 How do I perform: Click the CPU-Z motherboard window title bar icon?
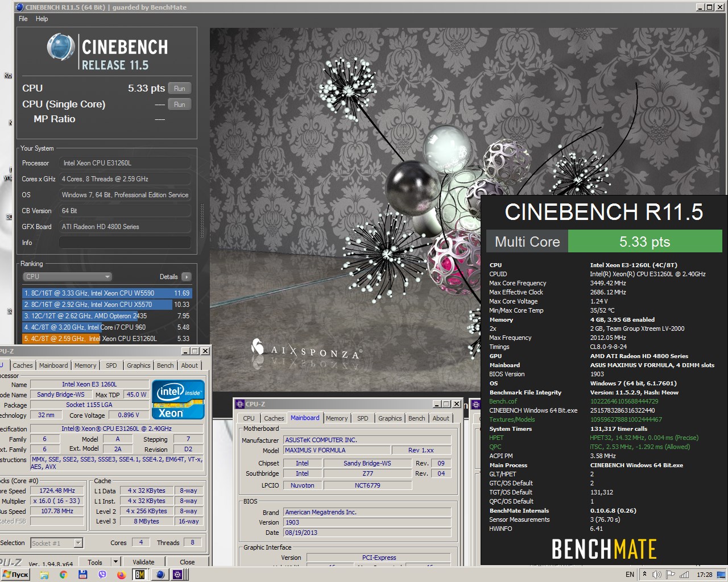coord(239,404)
